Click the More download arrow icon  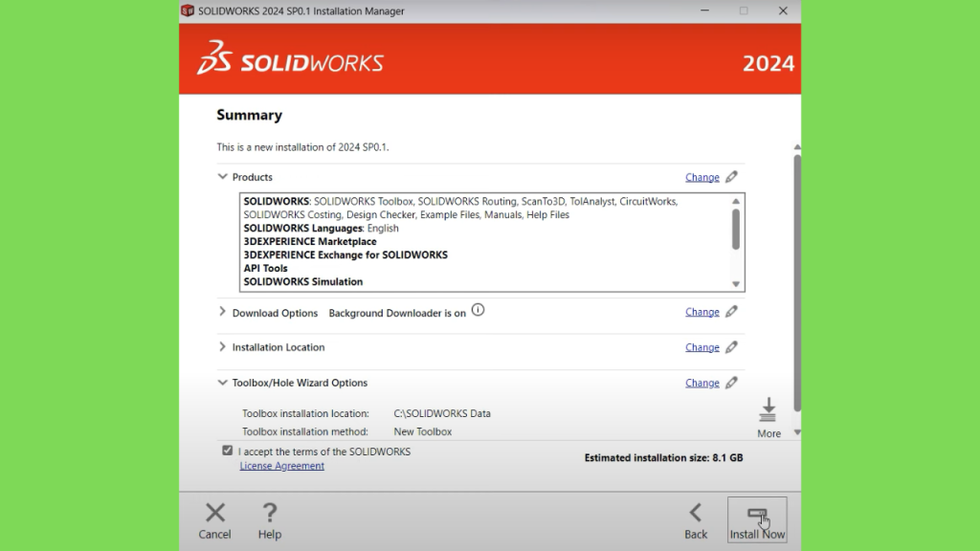[x=768, y=410]
